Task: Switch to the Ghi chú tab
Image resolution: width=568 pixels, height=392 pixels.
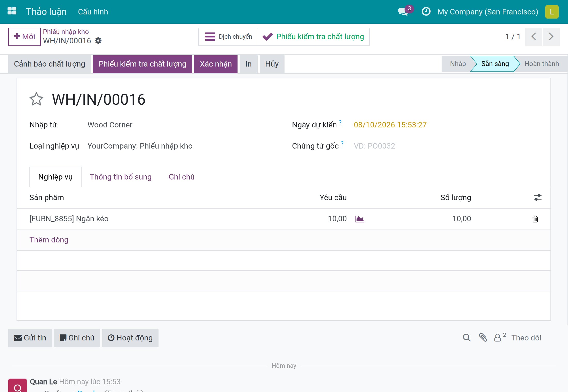Action: coord(182,177)
